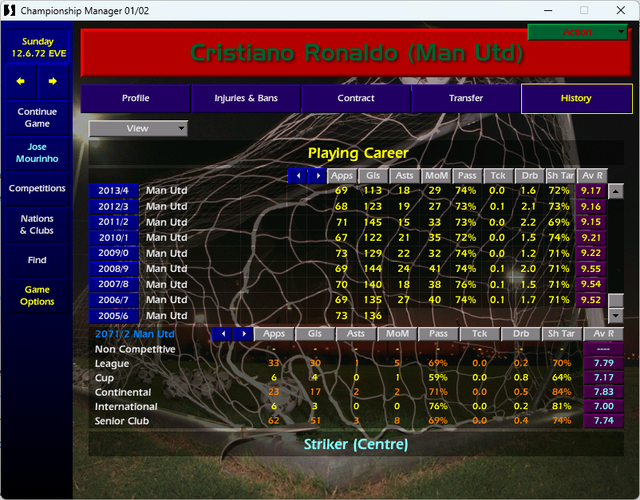Click the 7.74 Senior Club average rating
This screenshot has width=640, height=500.
point(604,421)
